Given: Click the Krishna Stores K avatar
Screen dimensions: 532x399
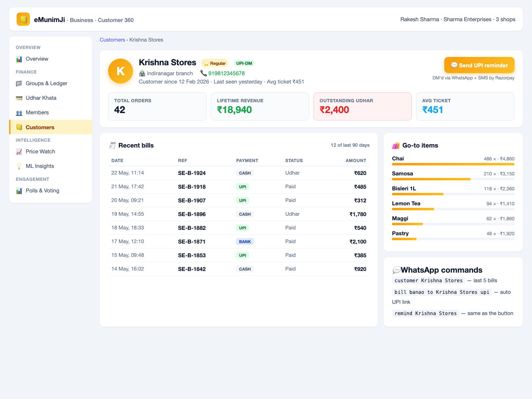Looking at the screenshot, I should (121, 71).
